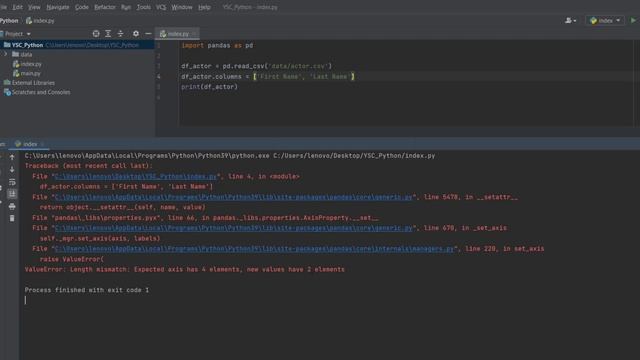Clear console output with trash icon
The height and width of the screenshot is (360, 640).
(x=12, y=218)
